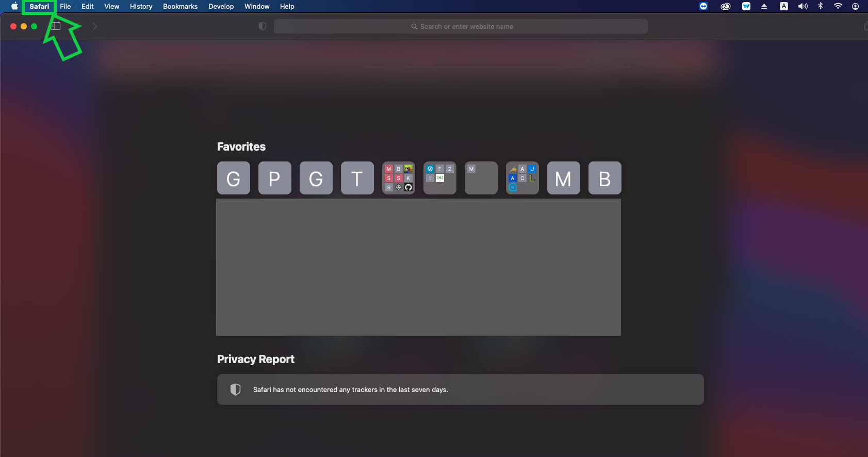Click the forward navigation arrow

coord(95,26)
